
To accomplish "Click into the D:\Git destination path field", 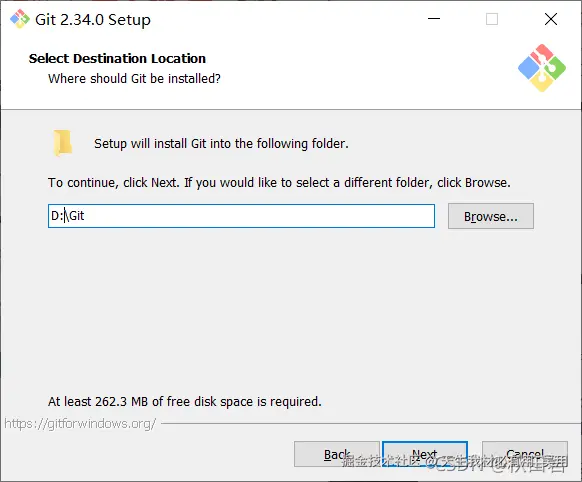I will click(241, 216).
